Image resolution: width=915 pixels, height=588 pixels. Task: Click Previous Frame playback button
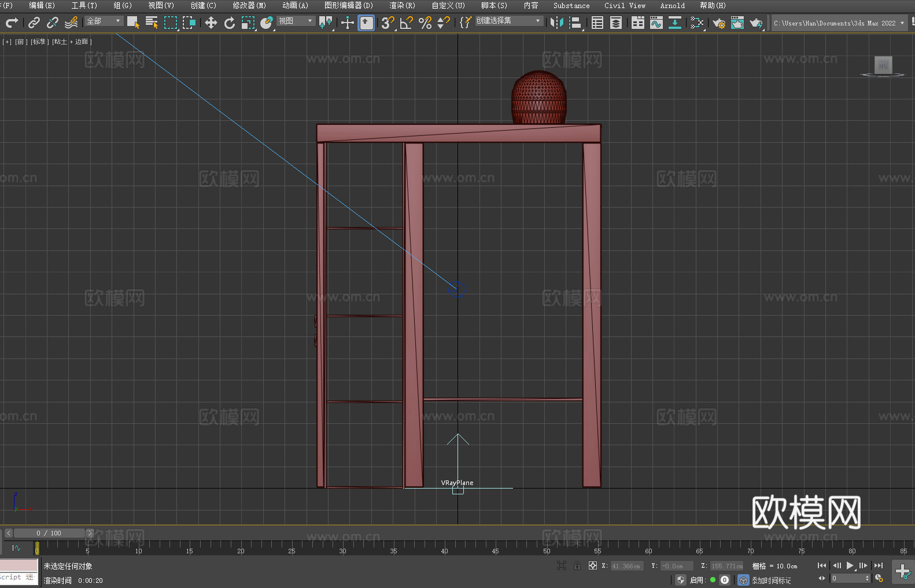(836, 565)
